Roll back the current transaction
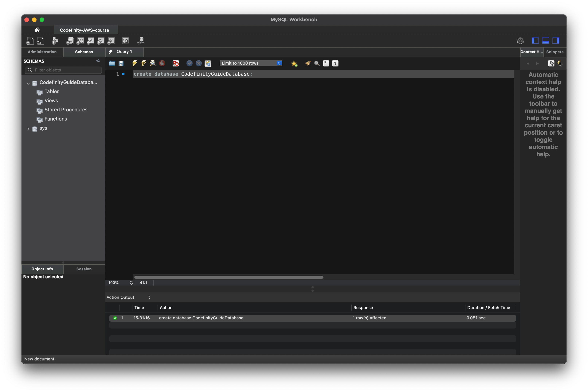Image resolution: width=588 pixels, height=392 pixels. pos(199,63)
